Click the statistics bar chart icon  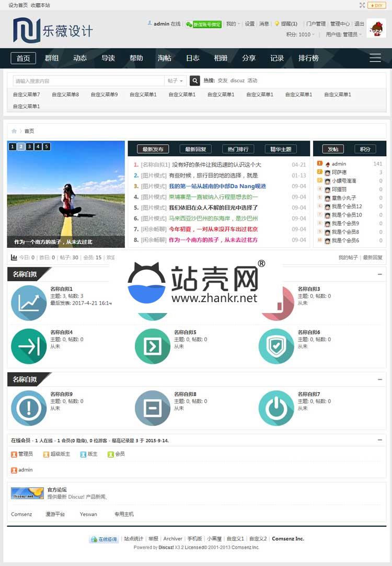coord(14,257)
